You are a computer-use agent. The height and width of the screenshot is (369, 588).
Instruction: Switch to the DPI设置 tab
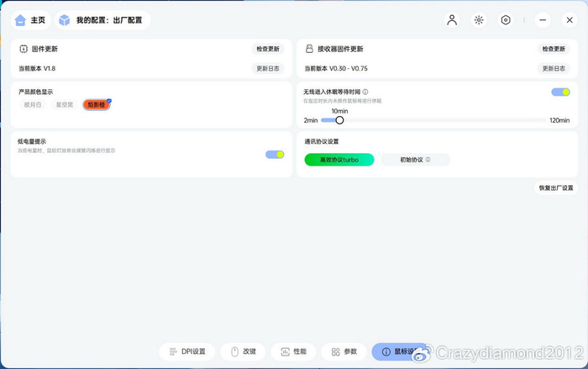tap(187, 351)
